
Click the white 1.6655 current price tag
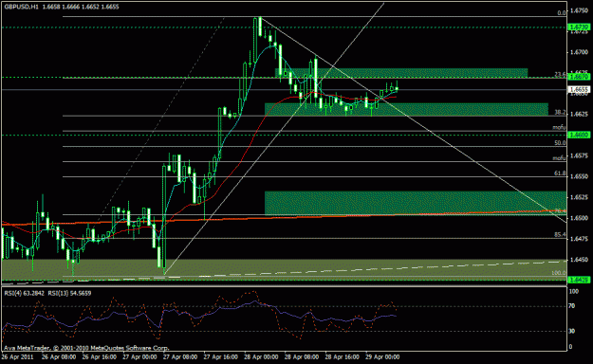tap(579, 90)
